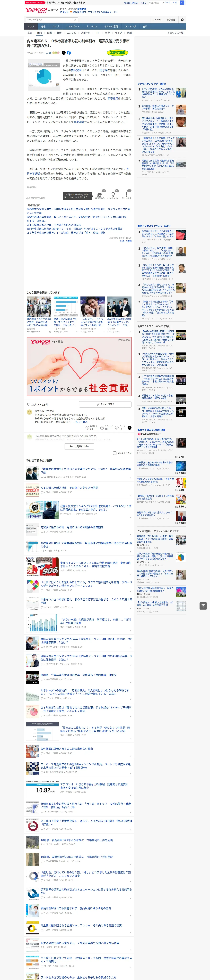Open the 就職人気企業ランキング27年卒 文系男子 article
The width and height of the screenshot is (210, 980).
[x=96, y=508]
